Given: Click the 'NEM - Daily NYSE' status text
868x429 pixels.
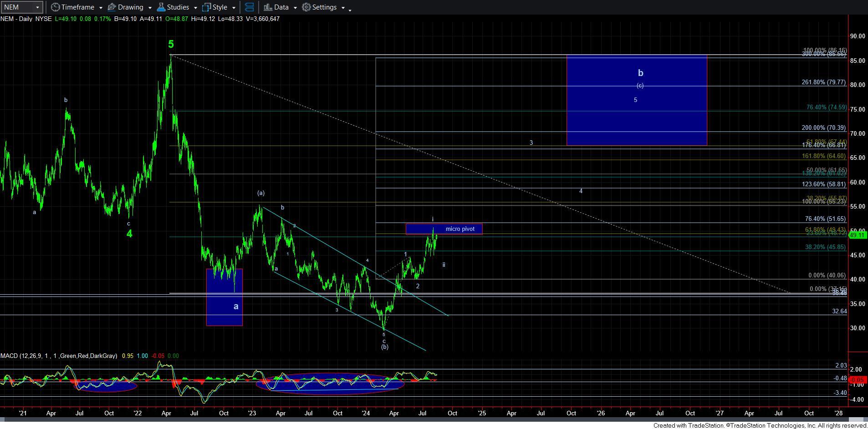Looking at the screenshot, I should (x=26, y=19).
